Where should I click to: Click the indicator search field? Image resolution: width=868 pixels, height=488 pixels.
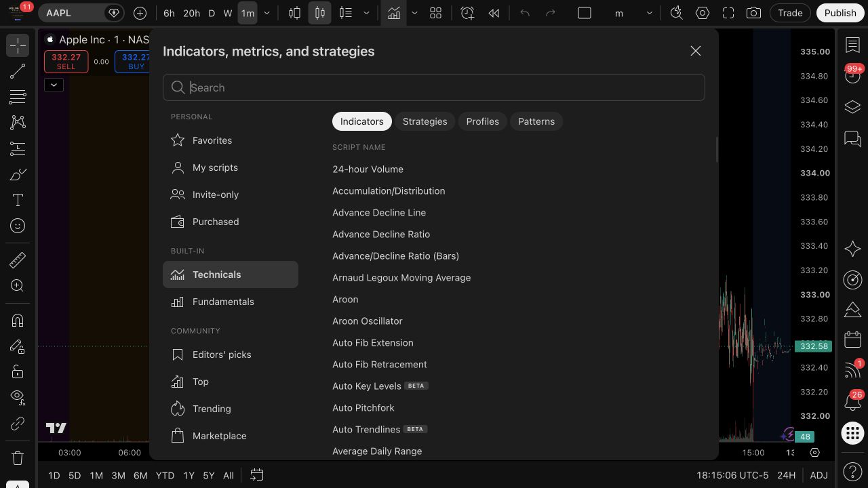(434, 87)
